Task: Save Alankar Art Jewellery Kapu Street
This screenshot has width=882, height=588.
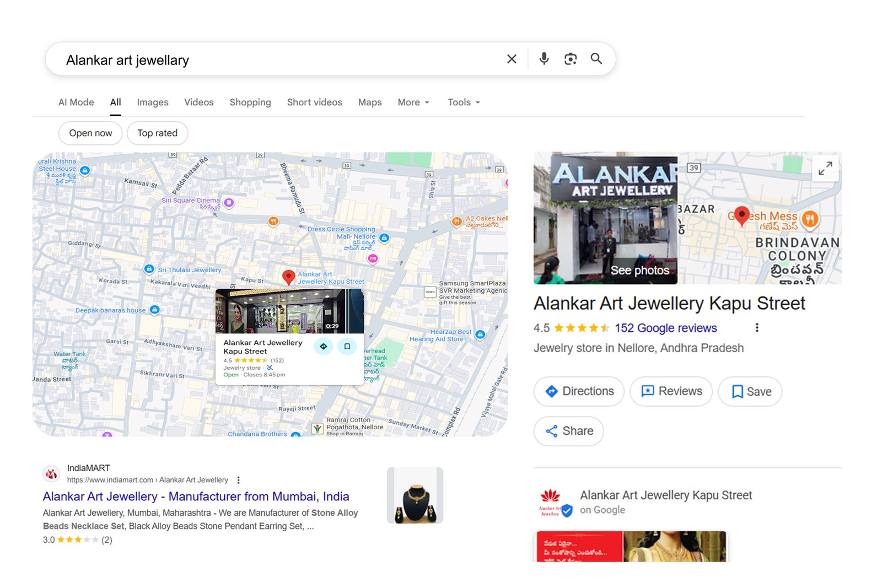Action: 750,391
